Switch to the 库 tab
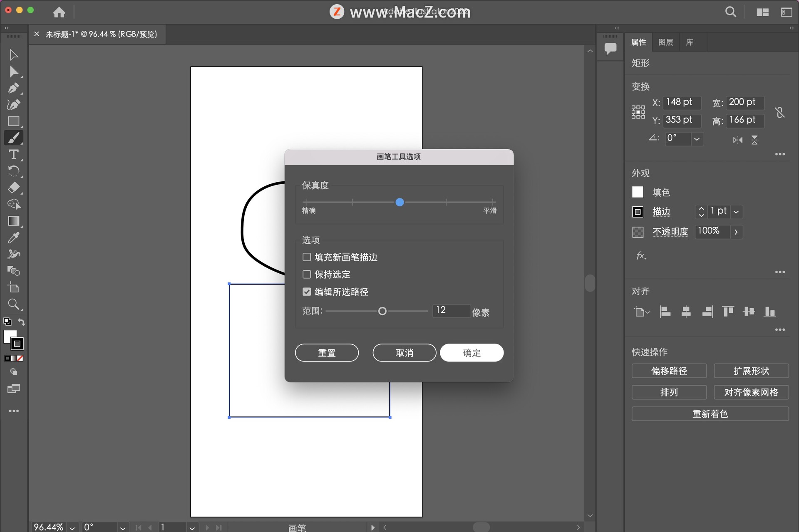799x532 pixels. pos(690,42)
